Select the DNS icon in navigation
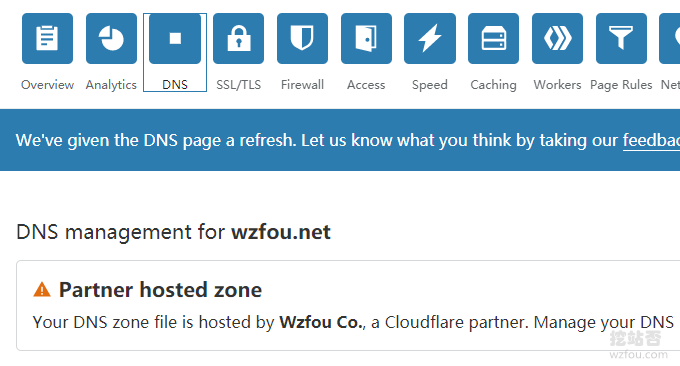680x366 pixels. pyautogui.click(x=175, y=39)
